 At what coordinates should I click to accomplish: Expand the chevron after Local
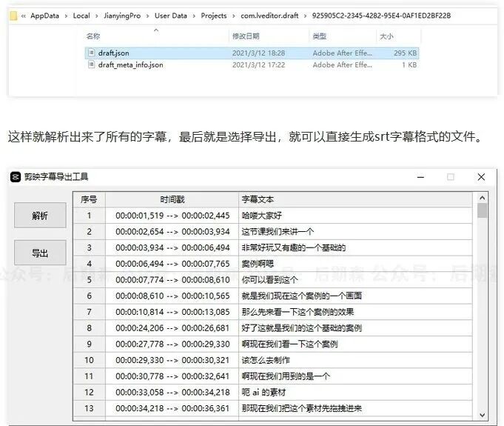pyautogui.click(x=96, y=16)
